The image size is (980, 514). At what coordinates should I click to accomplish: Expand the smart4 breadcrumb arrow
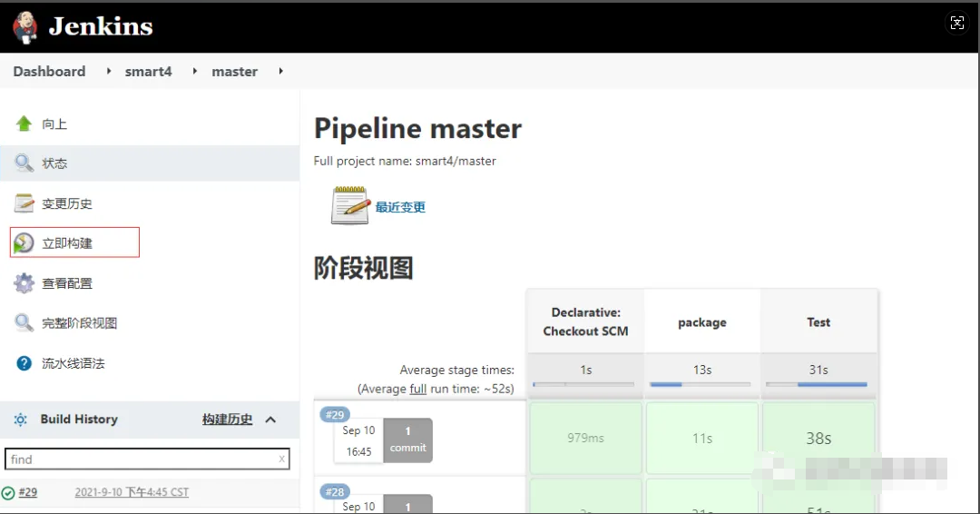[x=195, y=71]
